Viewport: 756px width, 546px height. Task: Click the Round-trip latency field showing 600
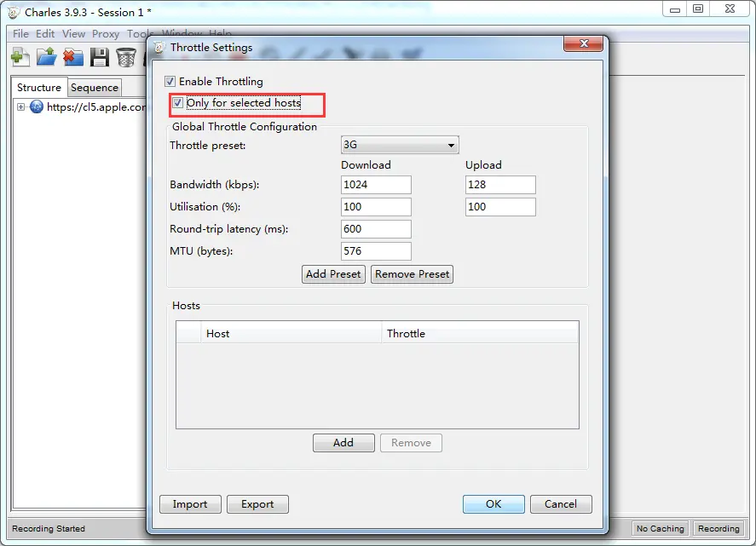376,229
